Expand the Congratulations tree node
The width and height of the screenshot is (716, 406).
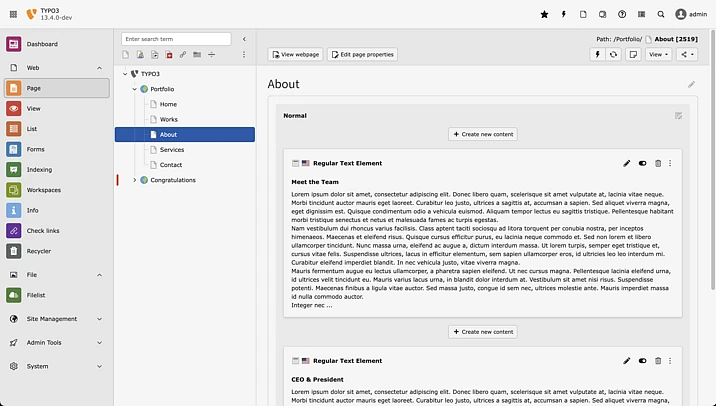(x=134, y=180)
